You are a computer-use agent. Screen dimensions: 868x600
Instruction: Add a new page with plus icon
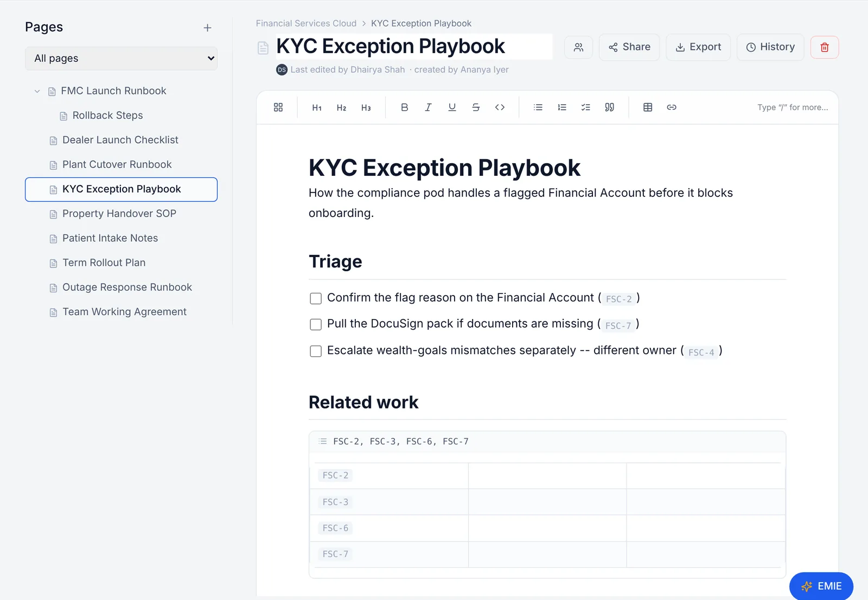coord(207,28)
